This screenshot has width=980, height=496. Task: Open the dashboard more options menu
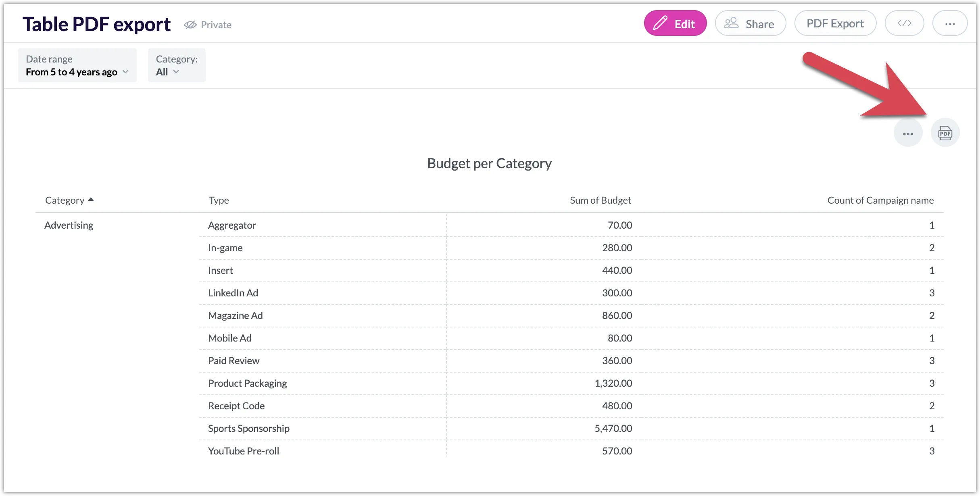950,23
